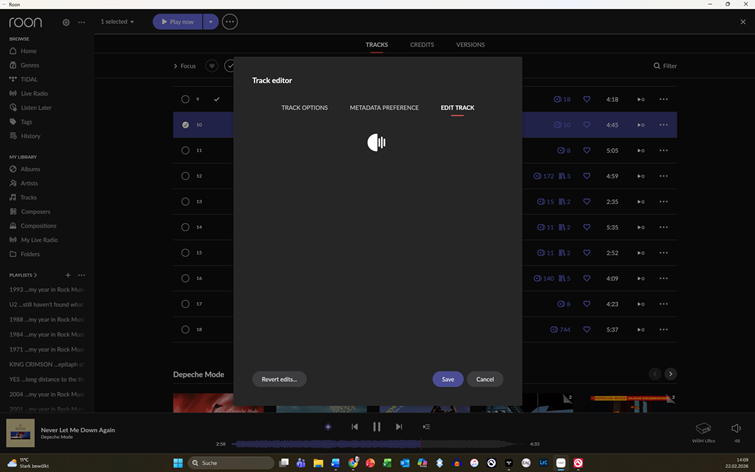Image resolution: width=755 pixels, height=472 pixels.
Task: Open History in the sidebar
Action: [30, 136]
